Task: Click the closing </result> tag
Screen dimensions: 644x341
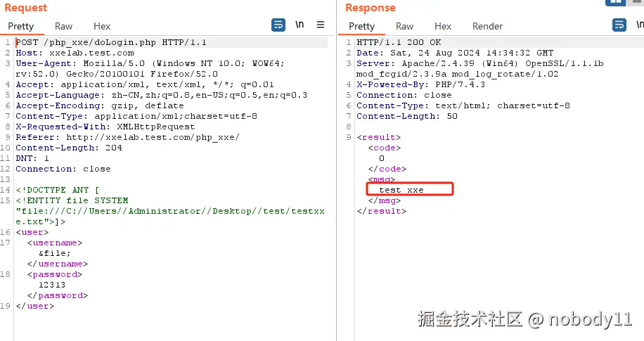Action: [382, 211]
